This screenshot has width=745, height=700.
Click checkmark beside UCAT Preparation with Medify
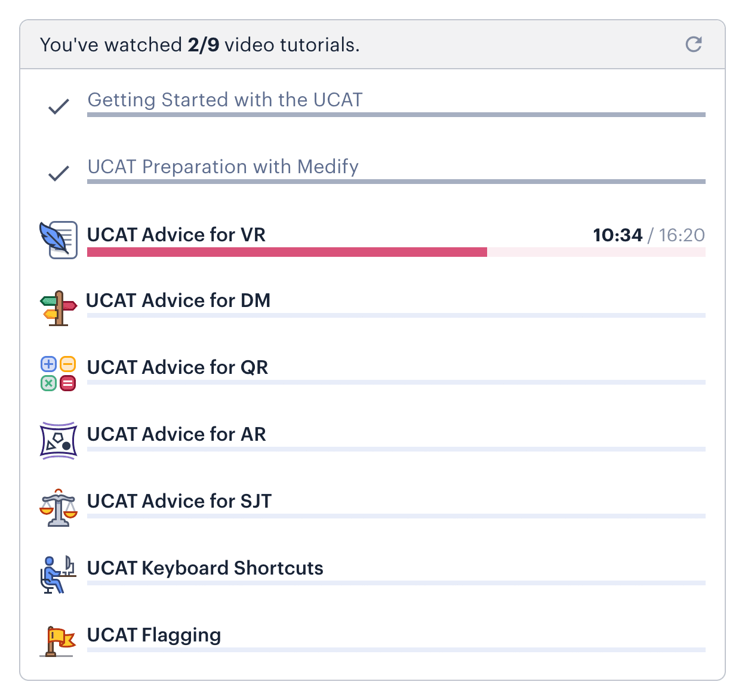[59, 174]
